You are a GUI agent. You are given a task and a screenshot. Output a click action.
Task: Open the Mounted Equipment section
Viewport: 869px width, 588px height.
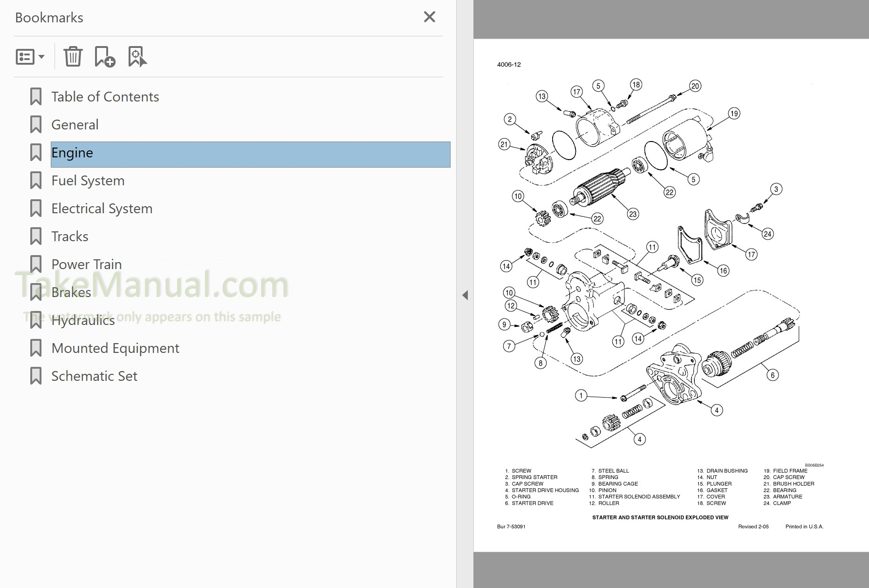(x=115, y=348)
